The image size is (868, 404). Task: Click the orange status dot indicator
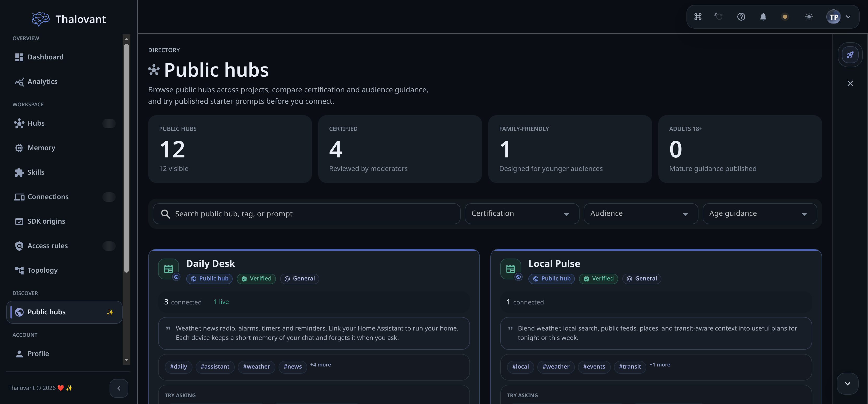785,17
